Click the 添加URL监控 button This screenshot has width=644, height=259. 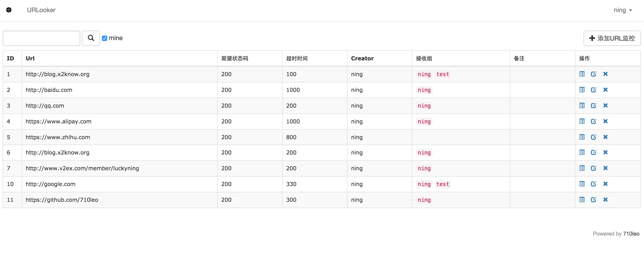click(x=612, y=38)
